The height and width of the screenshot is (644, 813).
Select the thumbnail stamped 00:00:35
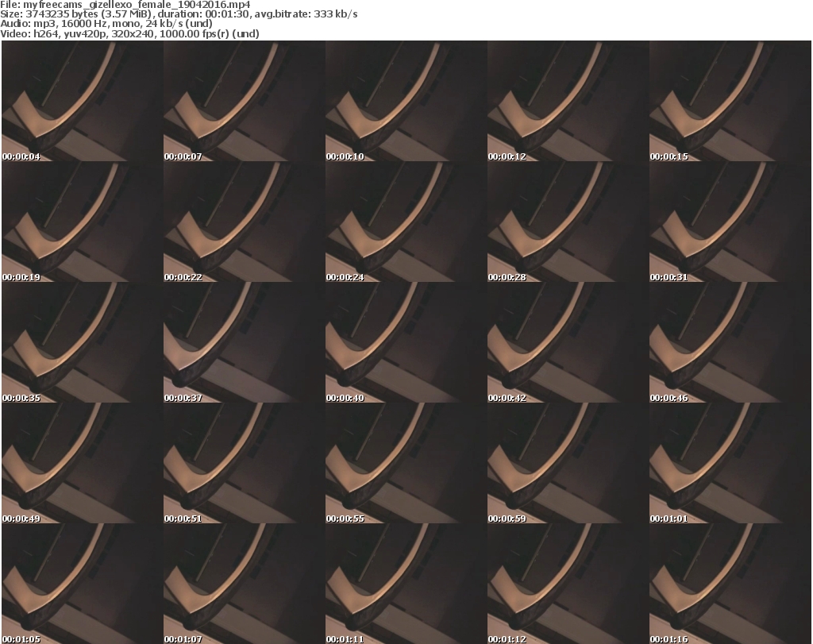(83, 343)
